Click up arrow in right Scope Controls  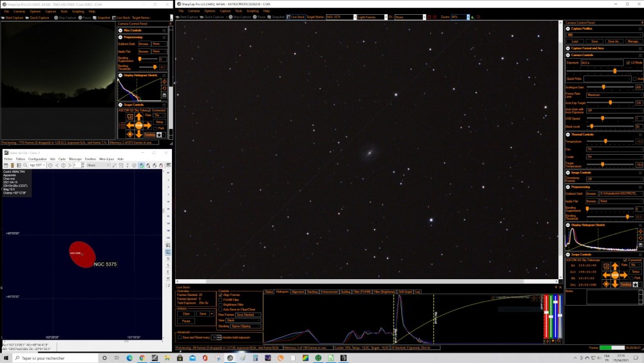[x=615, y=267]
